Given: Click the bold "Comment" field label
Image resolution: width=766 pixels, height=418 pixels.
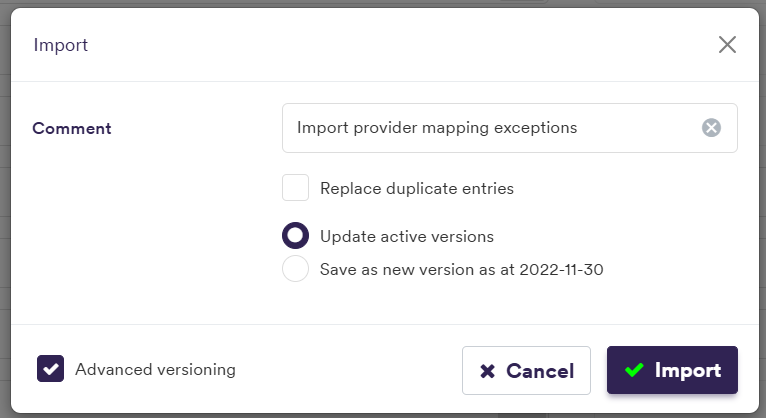Looking at the screenshot, I should point(72,128).
